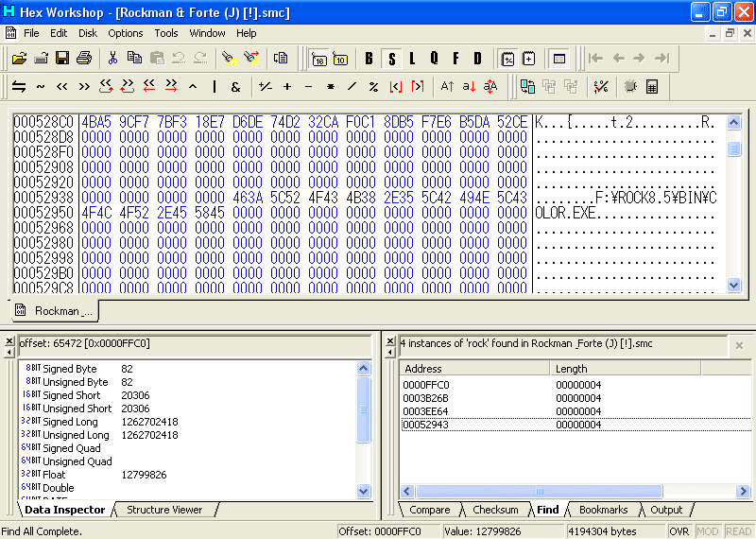Click the shift right operation icon

[x=84, y=87]
